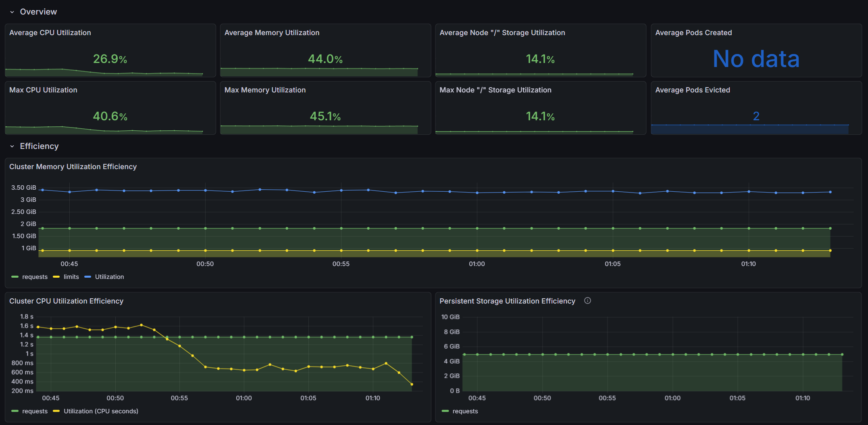Open the info tooltip on Persistent Storage Utilization Efficiency

[x=587, y=301]
